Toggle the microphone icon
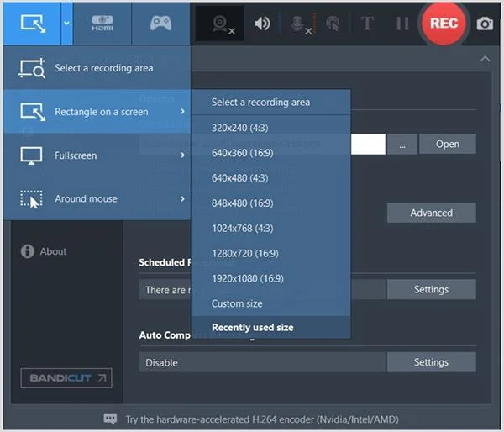Image resolution: width=504 pixels, height=432 pixels. pos(300,24)
